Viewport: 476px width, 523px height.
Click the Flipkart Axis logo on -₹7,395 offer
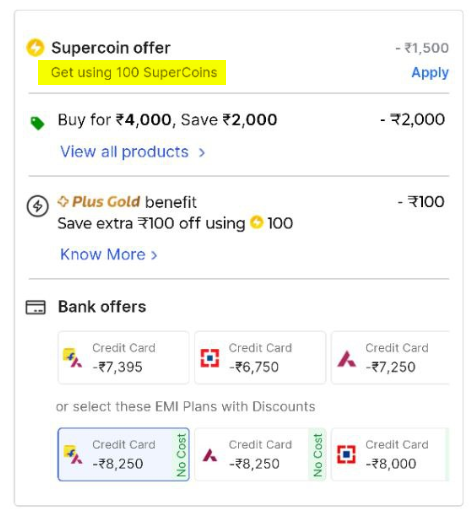[72, 358]
